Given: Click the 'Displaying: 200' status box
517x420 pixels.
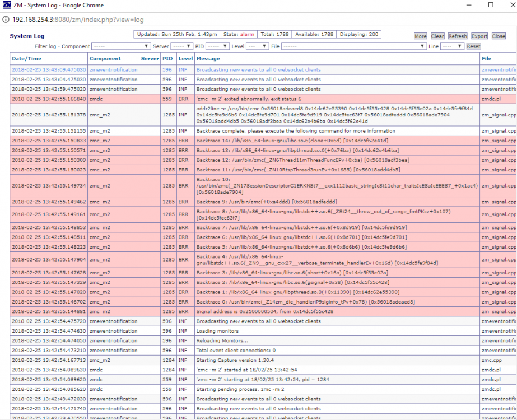Looking at the screenshot, I should point(358,34).
